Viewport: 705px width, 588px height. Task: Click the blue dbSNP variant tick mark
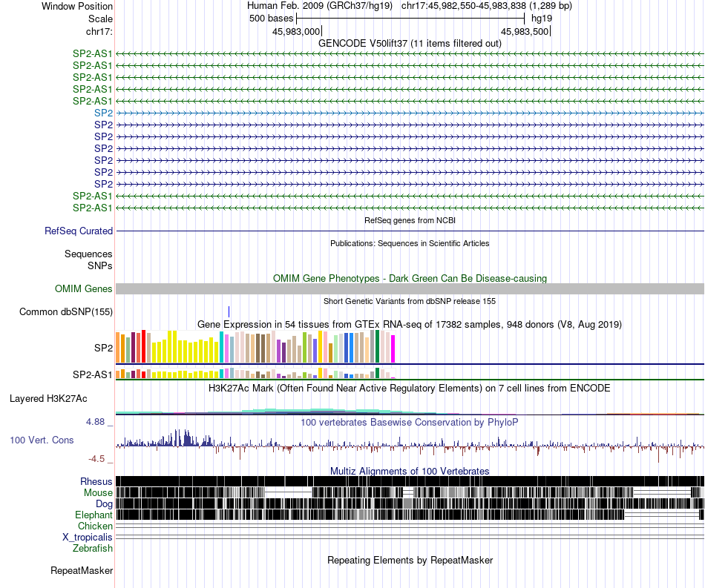pos(229,311)
